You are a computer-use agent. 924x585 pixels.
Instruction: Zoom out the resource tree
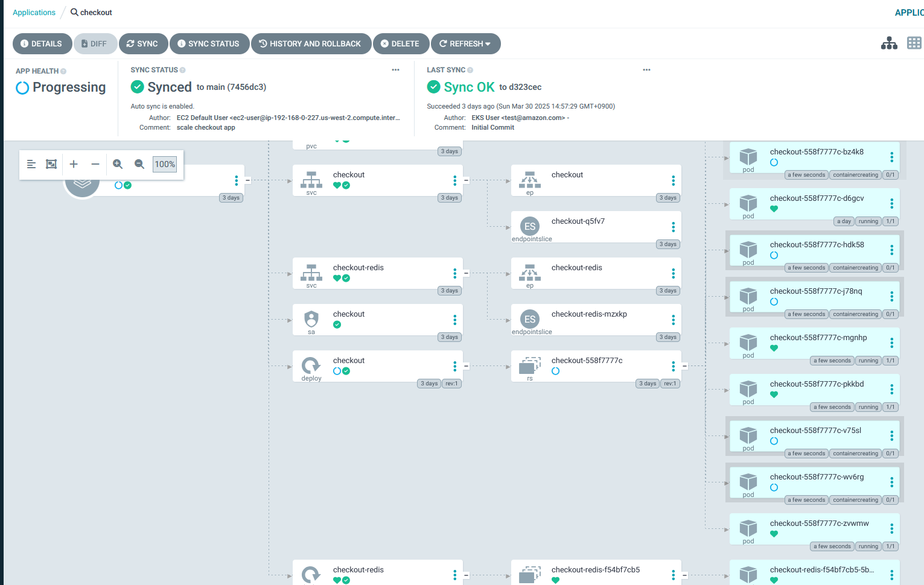click(139, 164)
